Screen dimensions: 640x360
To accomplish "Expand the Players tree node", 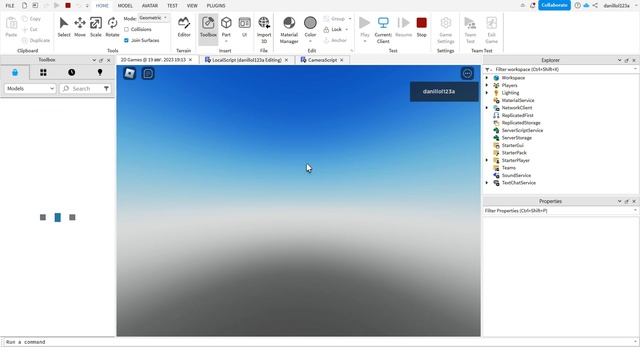I will pyautogui.click(x=487, y=85).
